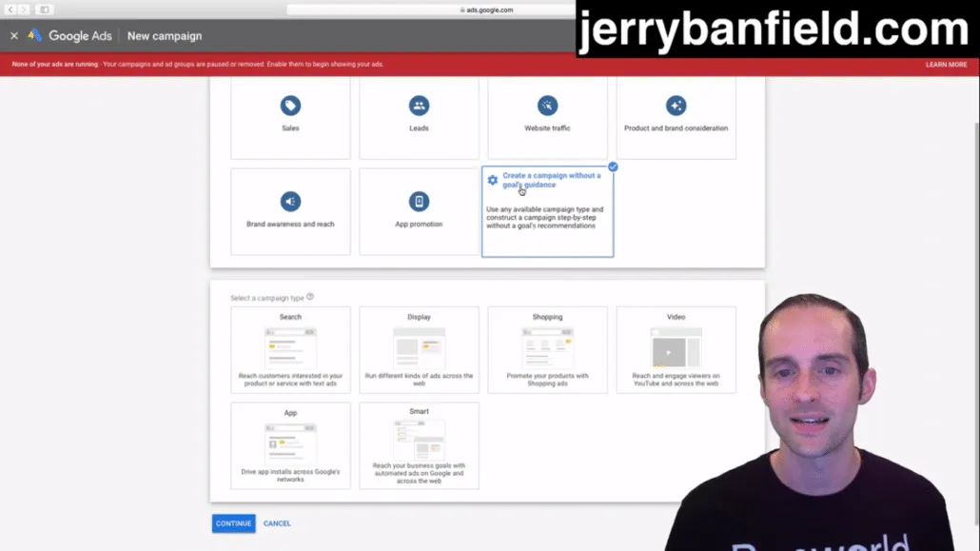Screen dimensions: 980x551
Task: Choose the Search campaign type
Action: (x=290, y=349)
